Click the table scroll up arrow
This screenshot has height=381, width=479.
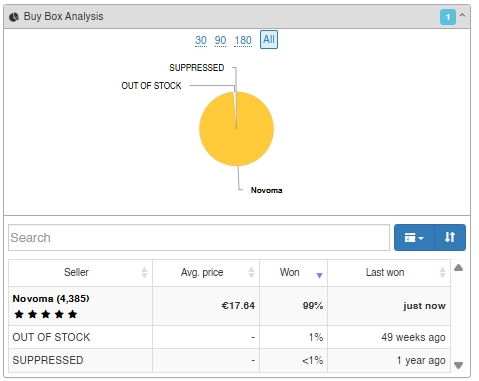(459, 268)
